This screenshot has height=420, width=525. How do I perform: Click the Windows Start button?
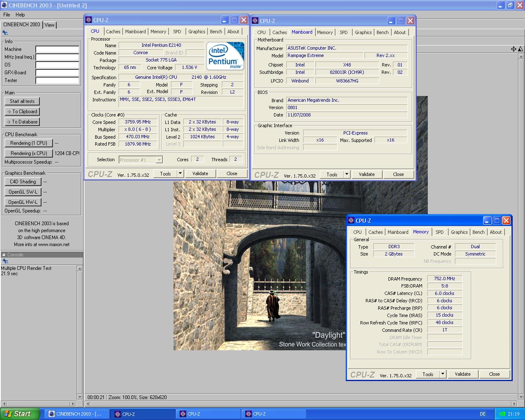(x=20, y=414)
